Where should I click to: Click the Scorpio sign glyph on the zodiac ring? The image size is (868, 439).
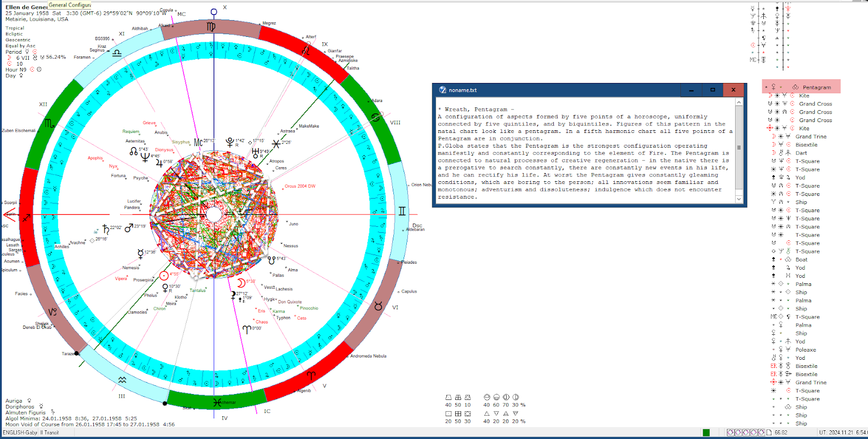click(x=49, y=124)
